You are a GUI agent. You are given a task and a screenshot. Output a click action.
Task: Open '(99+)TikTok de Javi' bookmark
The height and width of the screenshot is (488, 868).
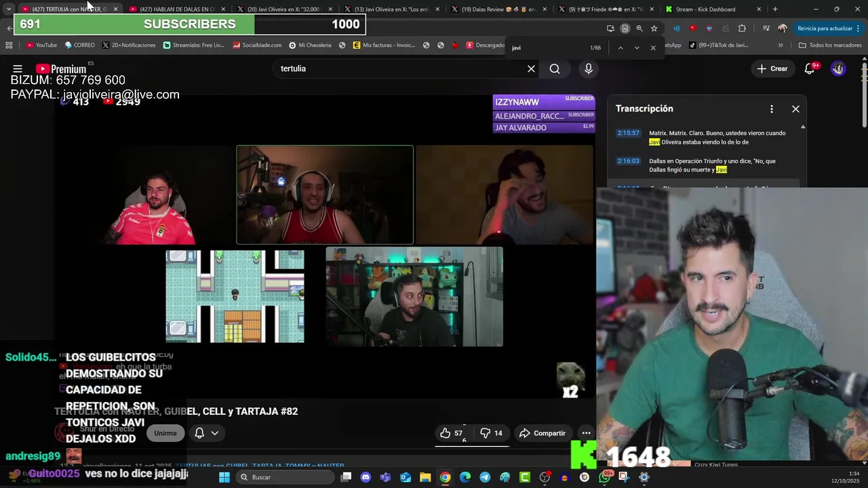click(x=719, y=45)
